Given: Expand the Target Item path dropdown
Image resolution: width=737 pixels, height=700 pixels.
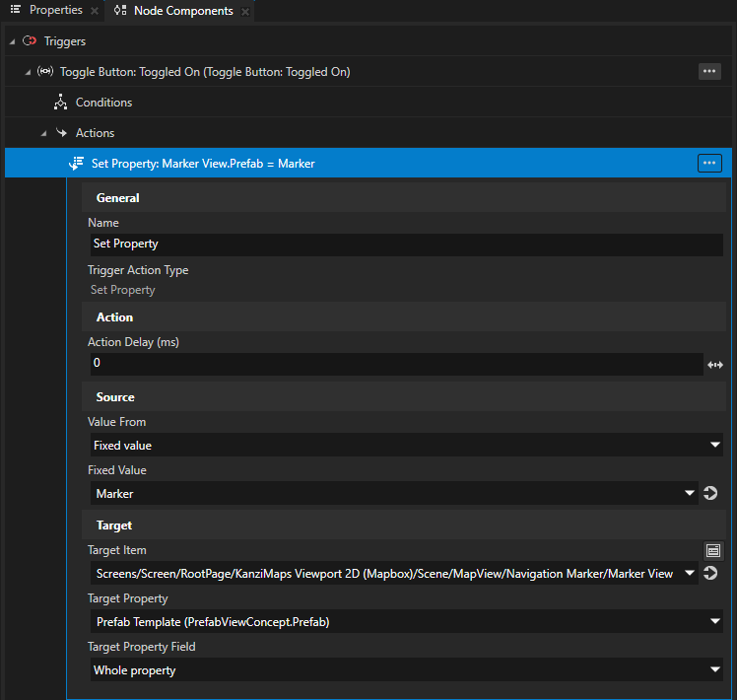Looking at the screenshot, I should [688, 573].
